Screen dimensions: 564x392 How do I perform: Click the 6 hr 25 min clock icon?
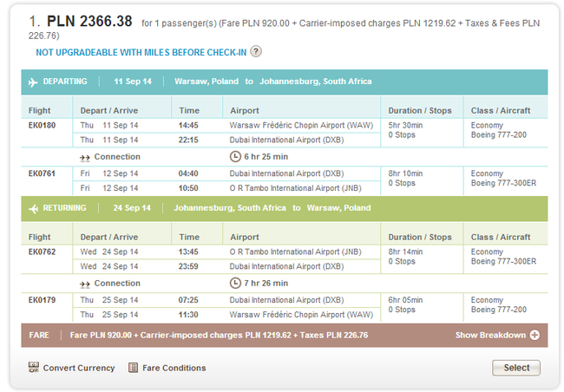[235, 157]
